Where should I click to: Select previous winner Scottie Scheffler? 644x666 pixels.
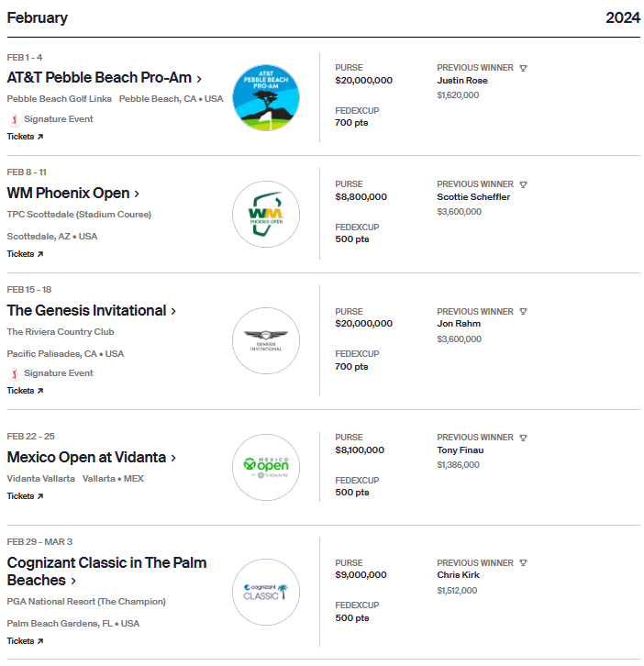click(473, 197)
